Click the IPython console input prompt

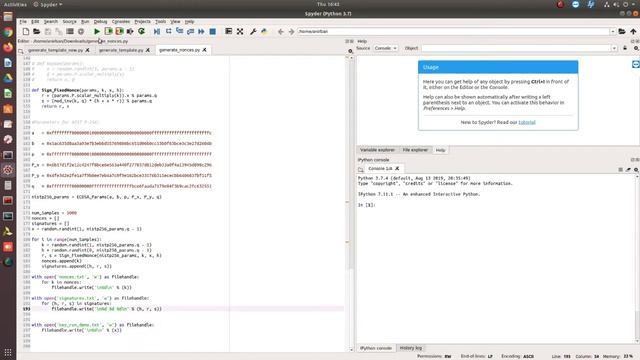[x=367, y=205]
